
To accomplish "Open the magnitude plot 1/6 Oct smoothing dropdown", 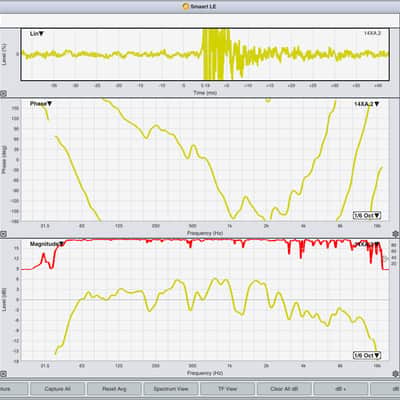I will pyautogui.click(x=367, y=355).
